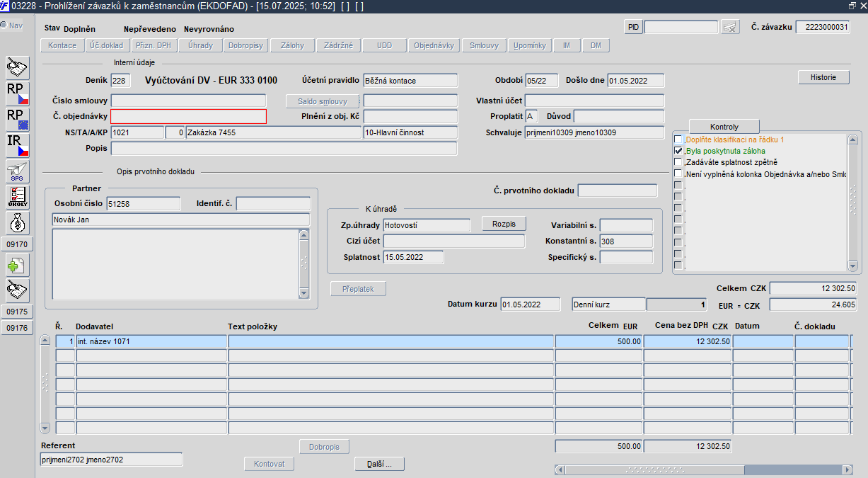868x478 pixels.
Task: Click down arrow of Kontroly list scrollbar
Action: coord(852,266)
